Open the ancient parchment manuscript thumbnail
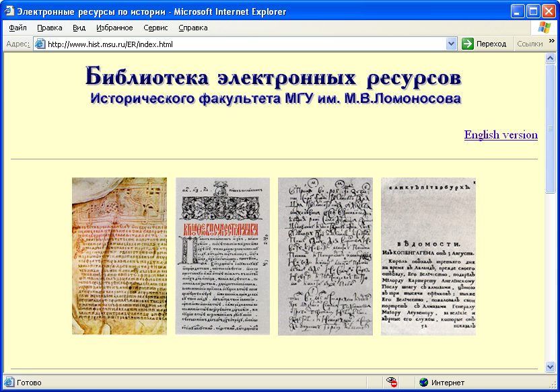 click(119, 256)
